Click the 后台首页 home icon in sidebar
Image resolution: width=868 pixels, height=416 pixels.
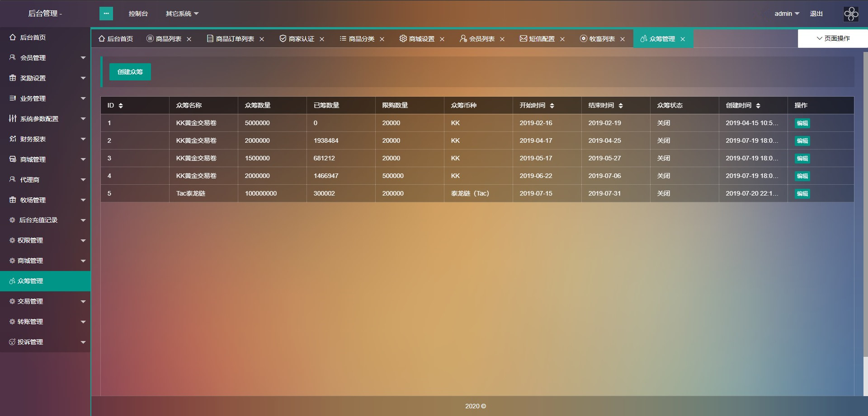[x=11, y=37]
